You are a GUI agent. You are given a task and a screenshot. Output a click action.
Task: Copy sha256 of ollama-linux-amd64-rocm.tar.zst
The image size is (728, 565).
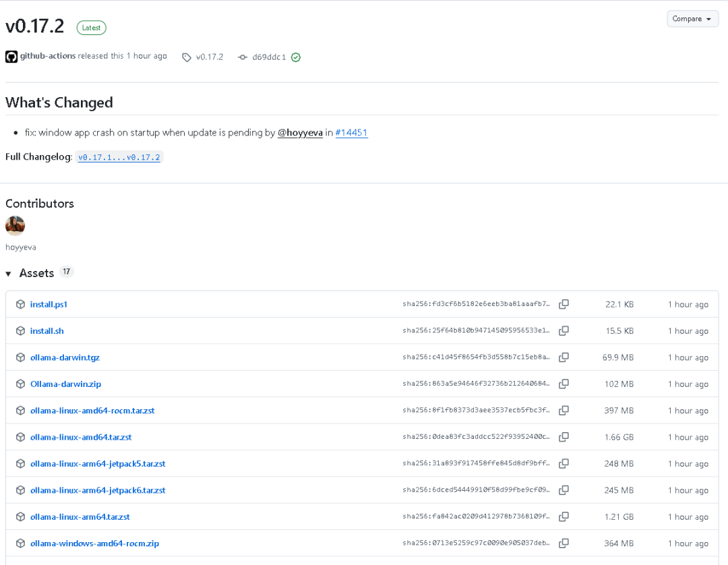[564, 411]
